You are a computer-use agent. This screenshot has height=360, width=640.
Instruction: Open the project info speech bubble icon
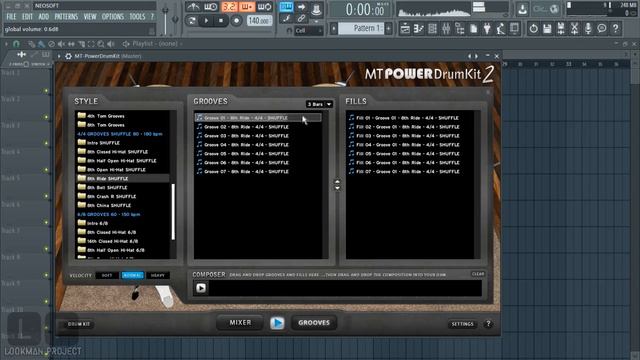(602, 28)
